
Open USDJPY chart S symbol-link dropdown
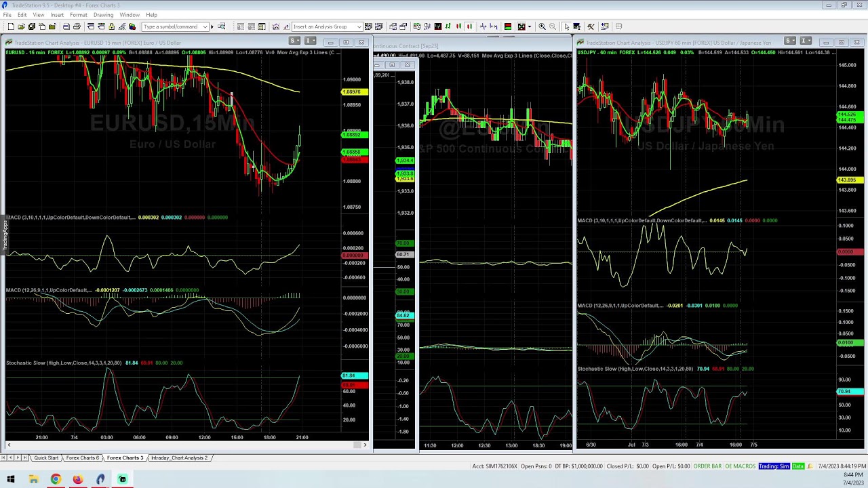(x=790, y=41)
